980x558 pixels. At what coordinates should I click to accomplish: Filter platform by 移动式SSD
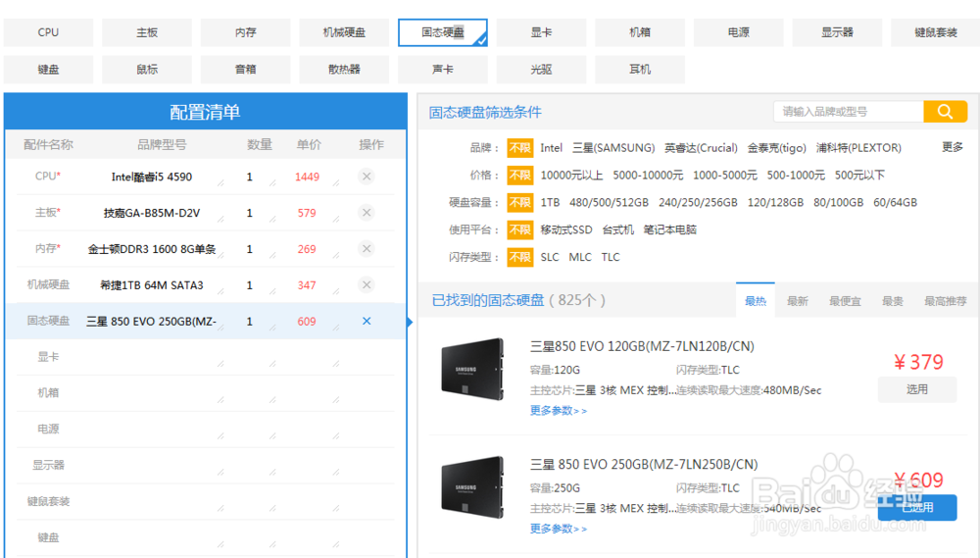click(566, 229)
